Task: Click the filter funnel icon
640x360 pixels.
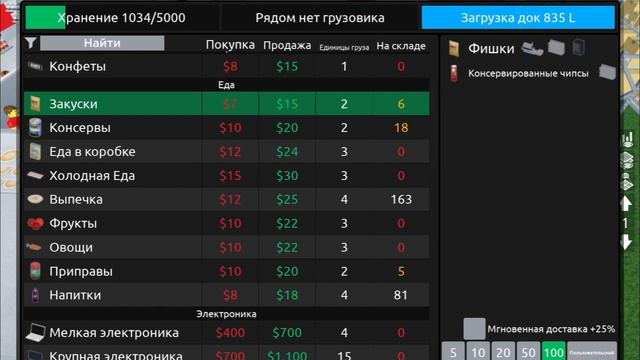Action: click(31, 43)
